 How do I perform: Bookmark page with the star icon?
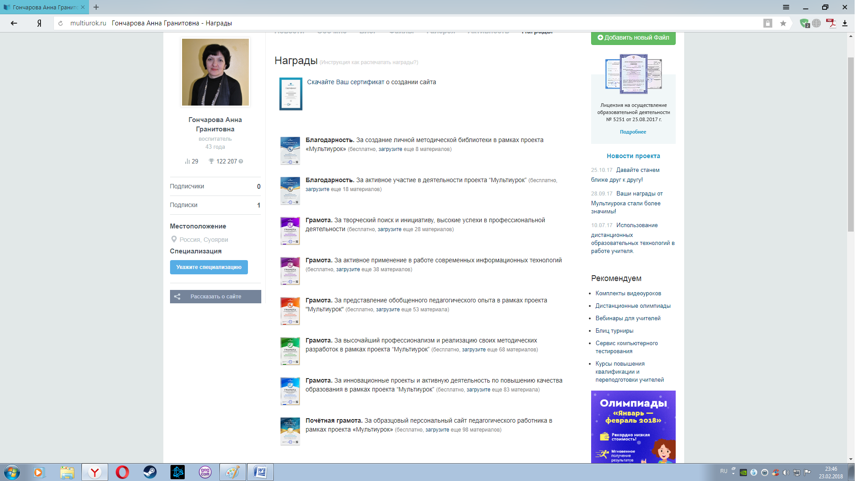tap(783, 23)
